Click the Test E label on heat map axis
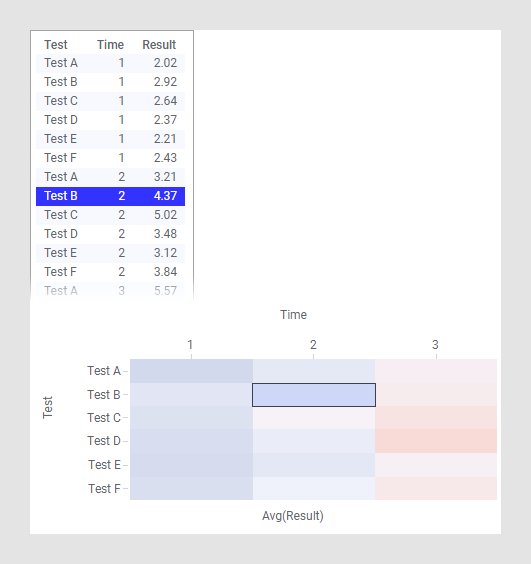The width and height of the screenshot is (531, 564). pyautogui.click(x=104, y=465)
